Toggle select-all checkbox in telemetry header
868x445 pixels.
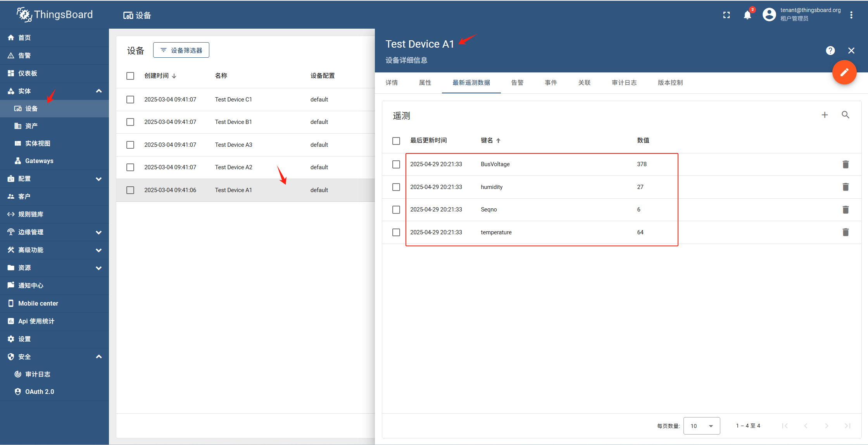coord(396,141)
